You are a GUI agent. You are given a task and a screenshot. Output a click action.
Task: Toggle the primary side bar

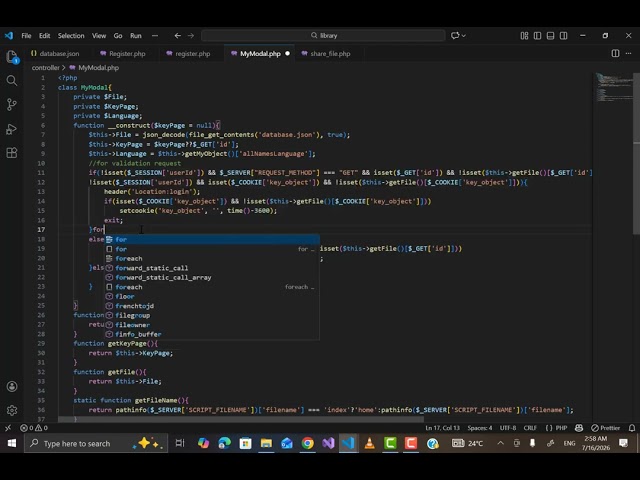point(537,36)
